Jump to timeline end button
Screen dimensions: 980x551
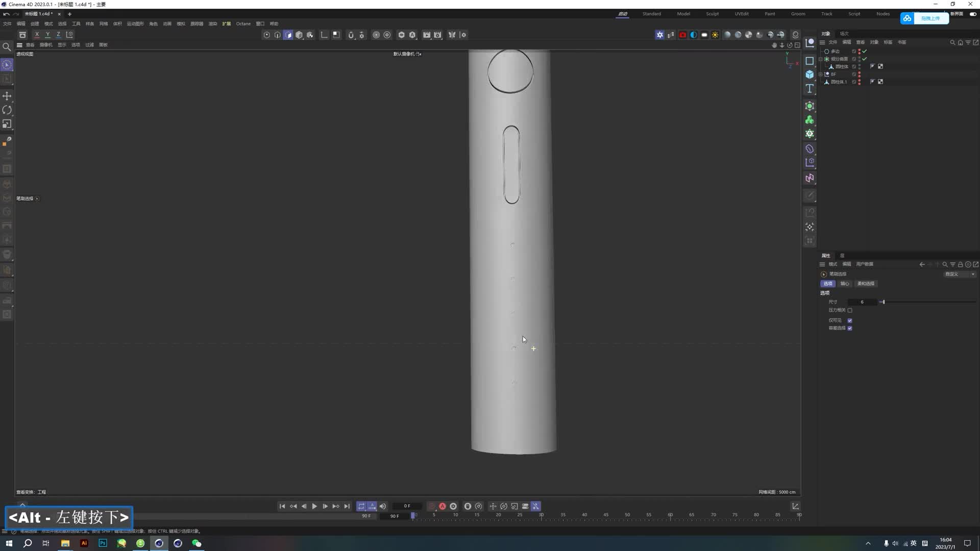347,506
